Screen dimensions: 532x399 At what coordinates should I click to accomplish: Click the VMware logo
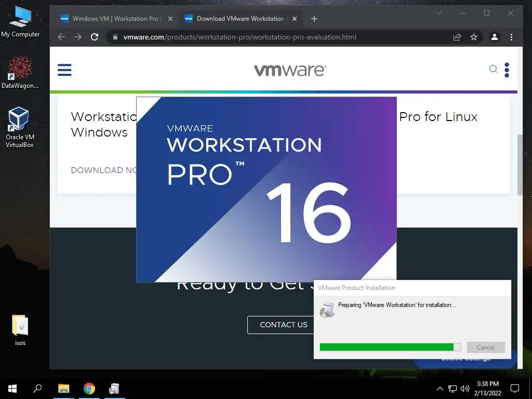[x=290, y=70]
